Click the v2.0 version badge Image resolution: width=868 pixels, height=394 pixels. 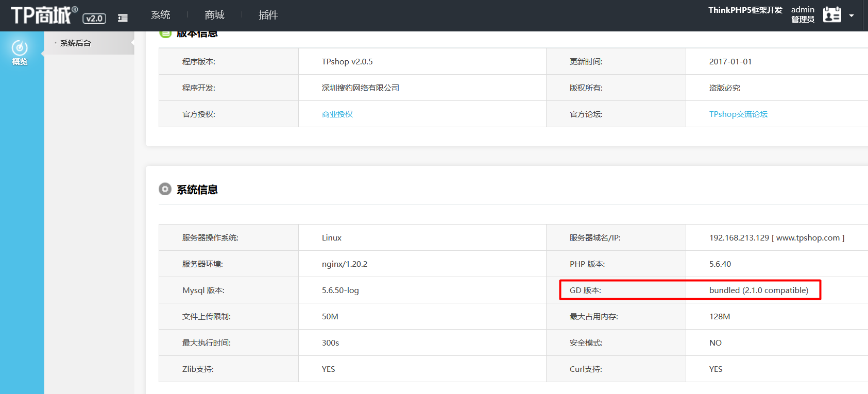coord(94,19)
